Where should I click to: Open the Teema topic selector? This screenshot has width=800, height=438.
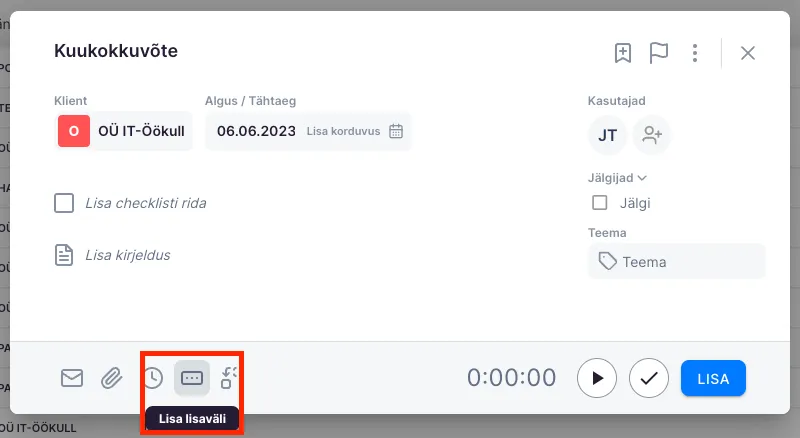coord(676,262)
